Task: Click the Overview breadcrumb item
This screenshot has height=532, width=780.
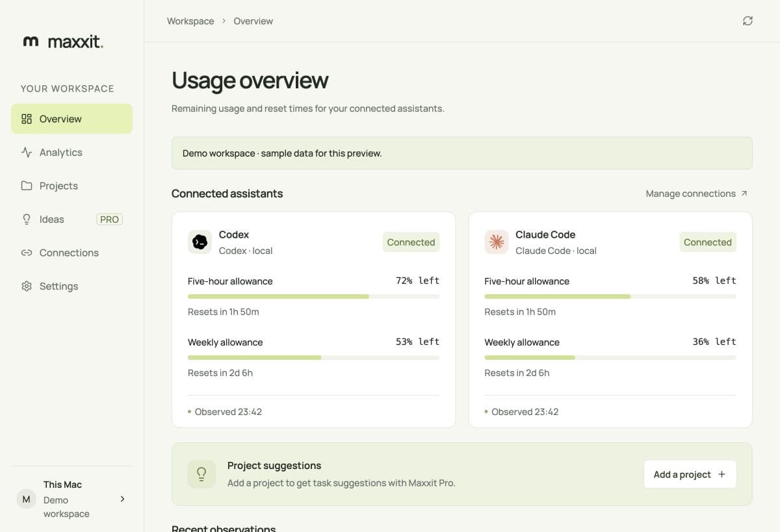Action: click(253, 21)
